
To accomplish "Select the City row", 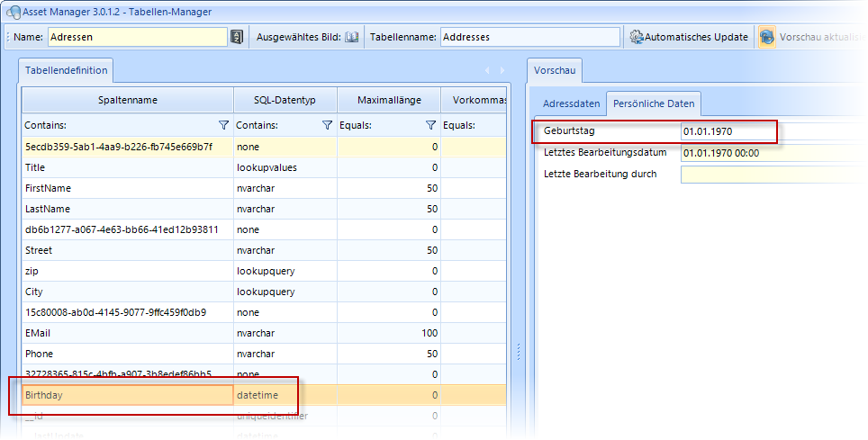I will (264, 292).
